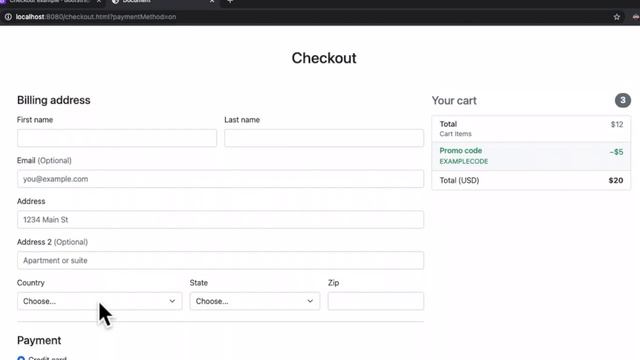The height and width of the screenshot is (360, 640).
Task: Click the Your cart heading
Action: (x=454, y=100)
